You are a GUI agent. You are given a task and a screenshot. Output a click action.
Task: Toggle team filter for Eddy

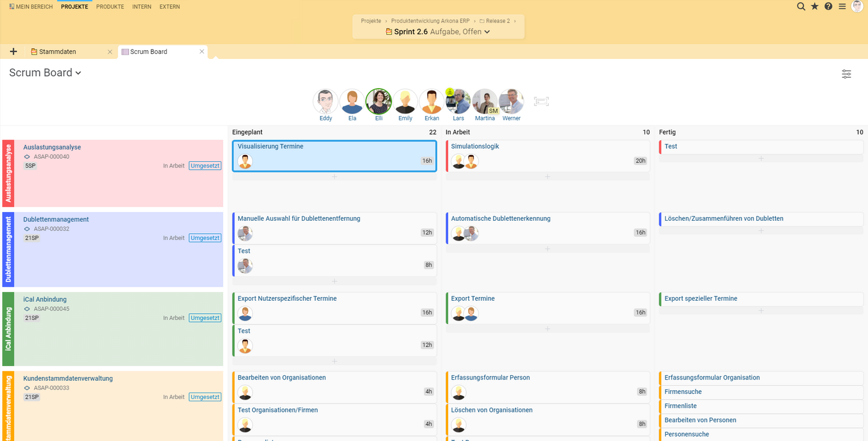[x=325, y=102]
